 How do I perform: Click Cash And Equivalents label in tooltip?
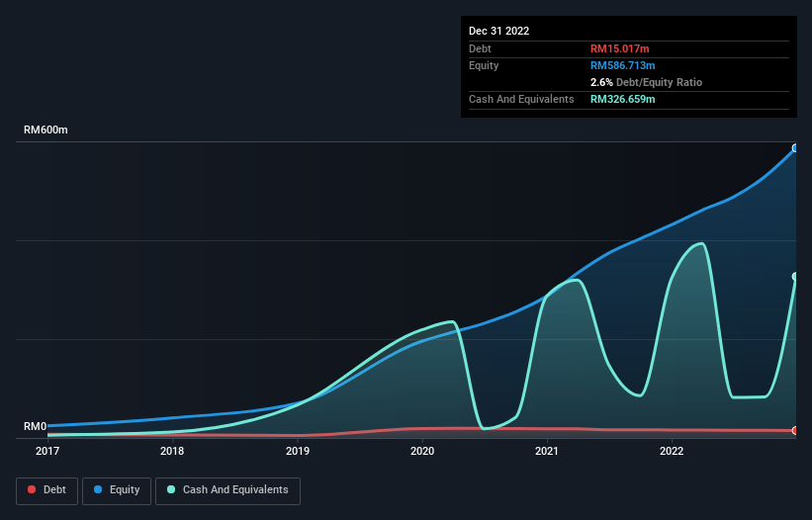[521, 99]
